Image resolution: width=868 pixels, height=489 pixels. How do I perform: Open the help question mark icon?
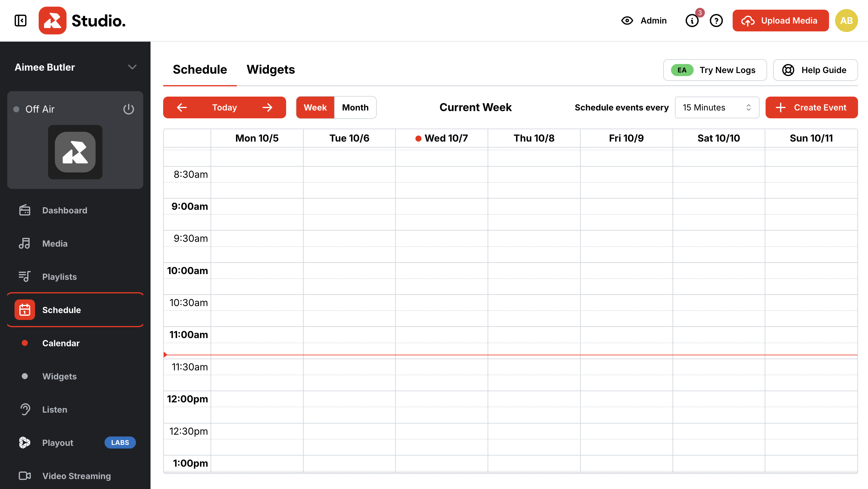click(x=716, y=21)
